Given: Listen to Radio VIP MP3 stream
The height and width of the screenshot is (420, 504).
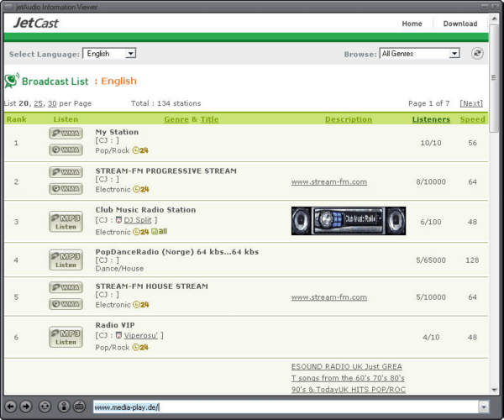Looking at the screenshot, I should (66, 337).
